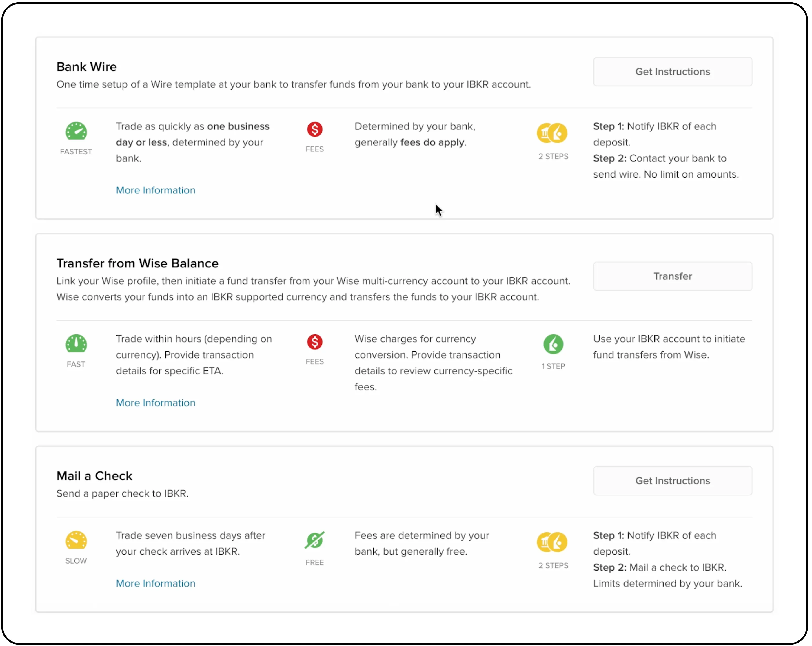The image size is (812, 646).
Task: Click the green 1 STEP icon
Action: click(x=553, y=344)
